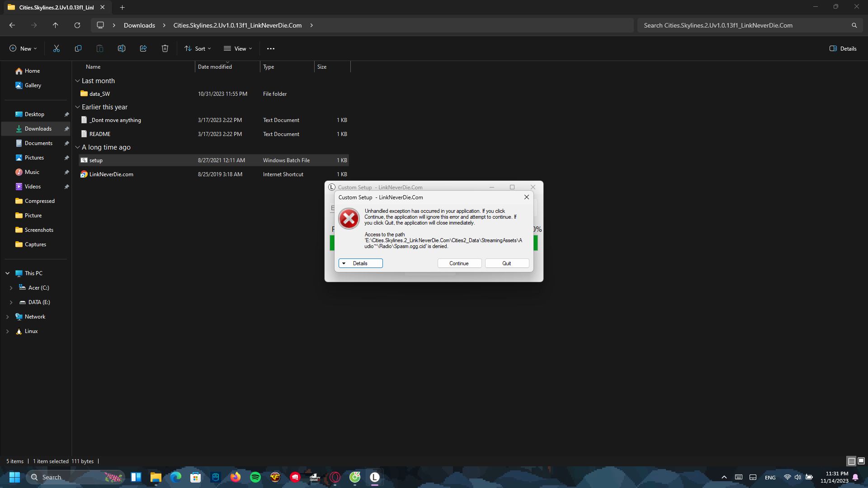The image size is (868, 488).
Task: Click the Downloads folder in left panel
Action: pyautogui.click(x=38, y=128)
